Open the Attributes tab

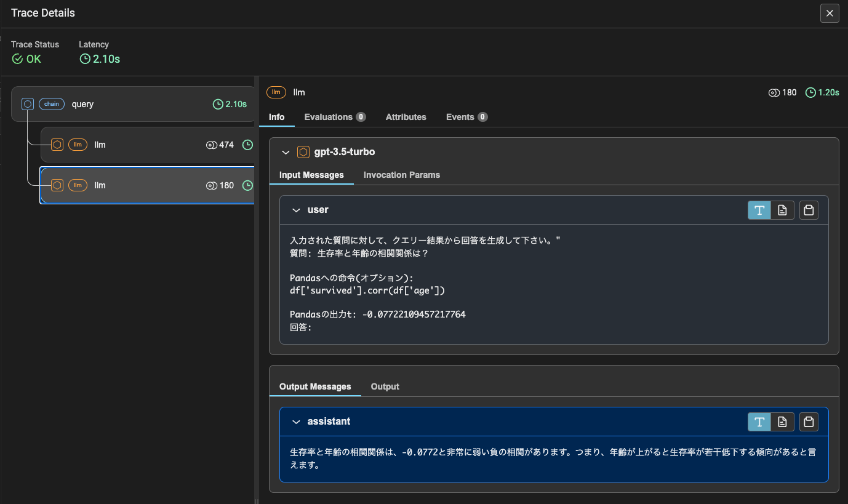(406, 117)
